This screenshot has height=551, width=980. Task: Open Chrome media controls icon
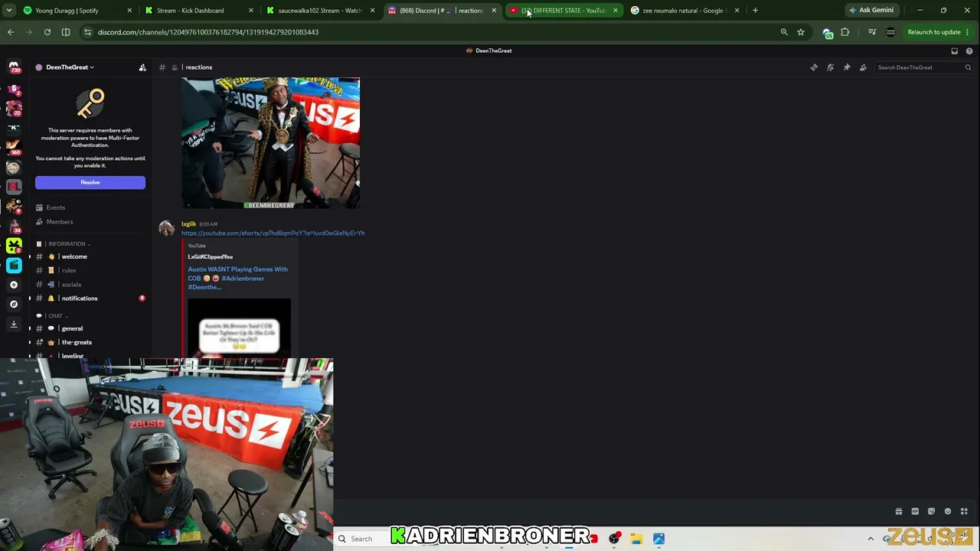click(872, 32)
